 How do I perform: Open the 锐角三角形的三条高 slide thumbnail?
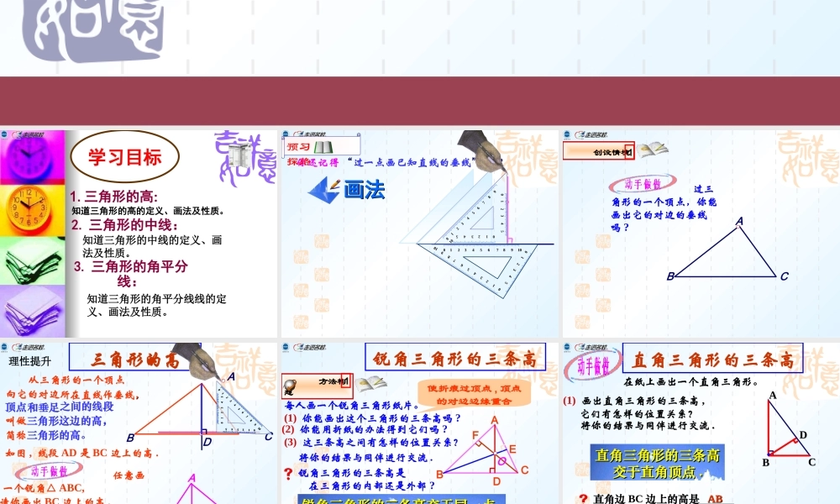click(x=420, y=423)
